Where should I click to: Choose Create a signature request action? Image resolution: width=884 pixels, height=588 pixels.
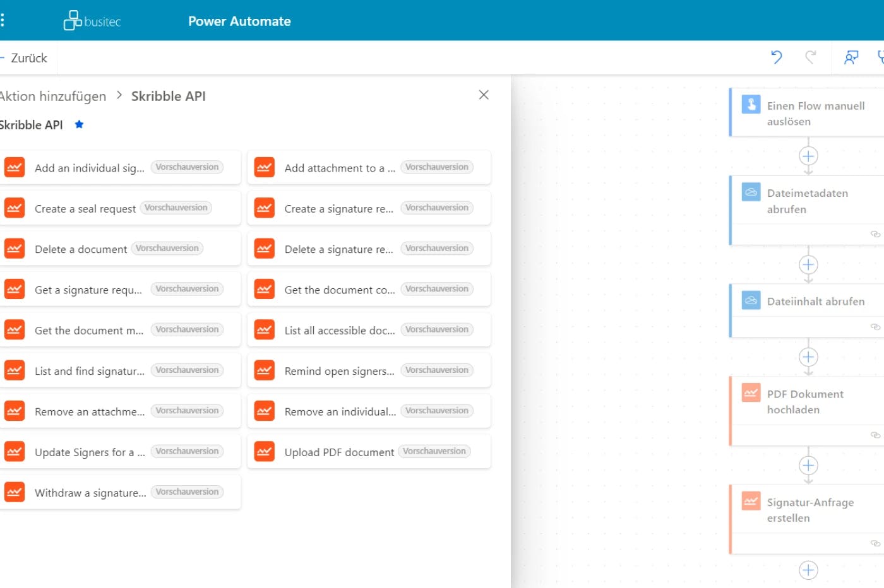pyautogui.click(x=369, y=208)
